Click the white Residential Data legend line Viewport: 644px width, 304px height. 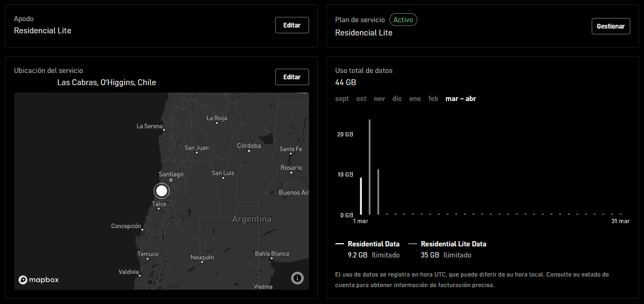point(340,244)
